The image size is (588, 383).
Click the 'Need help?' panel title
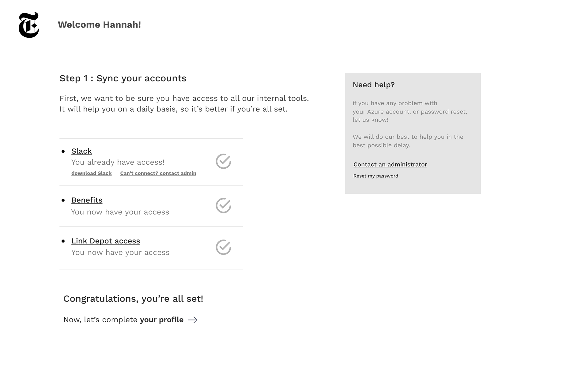pyautogui.click(x=374, y=85)
